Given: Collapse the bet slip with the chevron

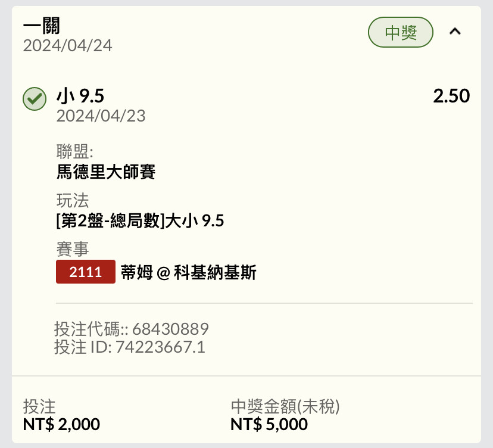Looking at the screenshot, I should coord(455,32).
